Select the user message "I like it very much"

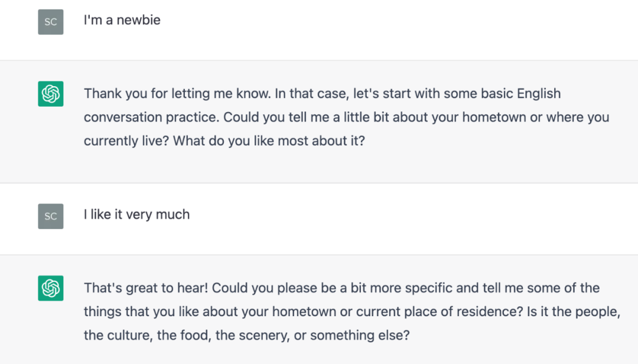click(136, 214)
